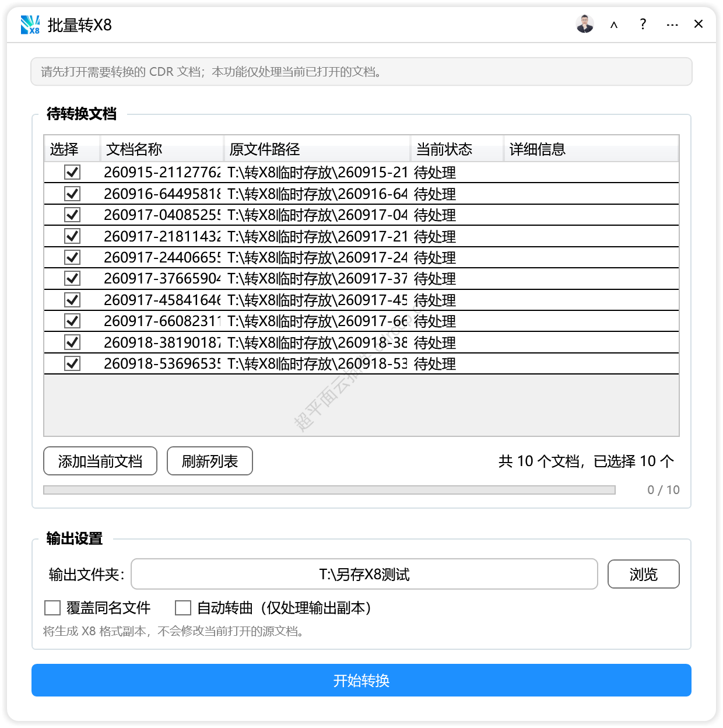Click the 详细信息 column header
723x728 pixels.
click(591, 149)
